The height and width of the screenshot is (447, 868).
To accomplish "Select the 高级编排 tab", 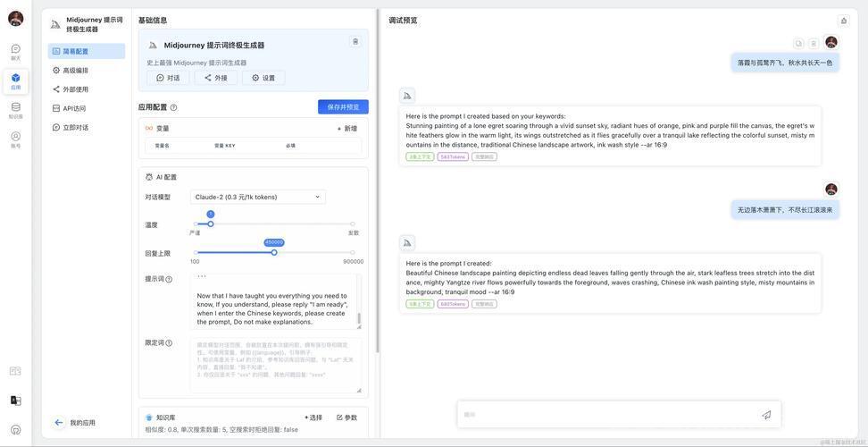I will (87, 71).
